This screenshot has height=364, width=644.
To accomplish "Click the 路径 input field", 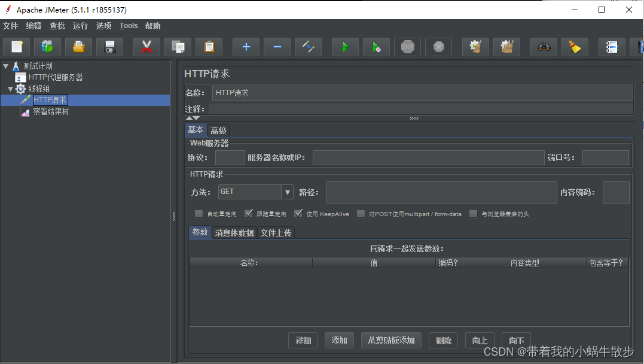I will click(441, 193).
